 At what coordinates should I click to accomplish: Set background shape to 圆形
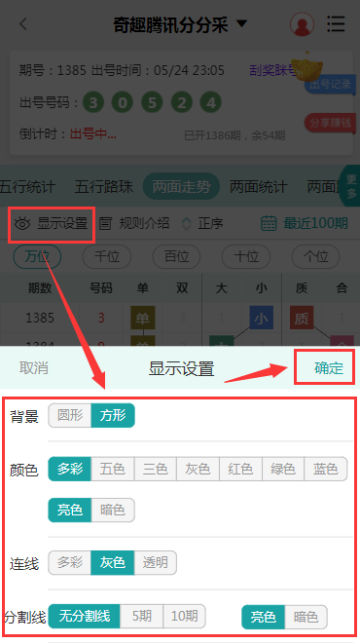tap(70, 415)
